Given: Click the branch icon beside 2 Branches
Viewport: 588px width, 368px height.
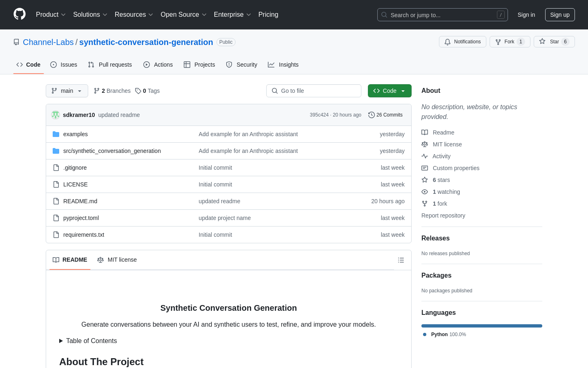Looking at the screenshot, I should click(x=97, y=91).
